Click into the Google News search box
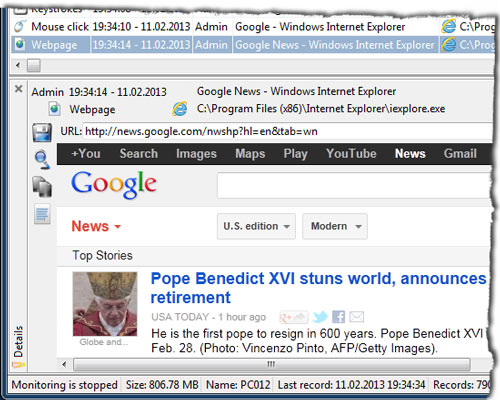Image resolution: width=500 pixels, height=400 pixels. [354, 185]
